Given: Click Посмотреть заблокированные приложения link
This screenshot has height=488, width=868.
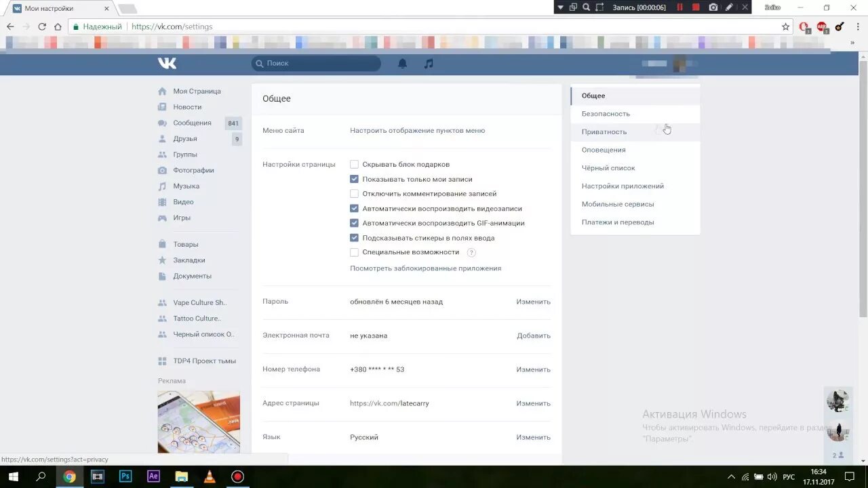Looking at the screenshot, I should [425, 268].
